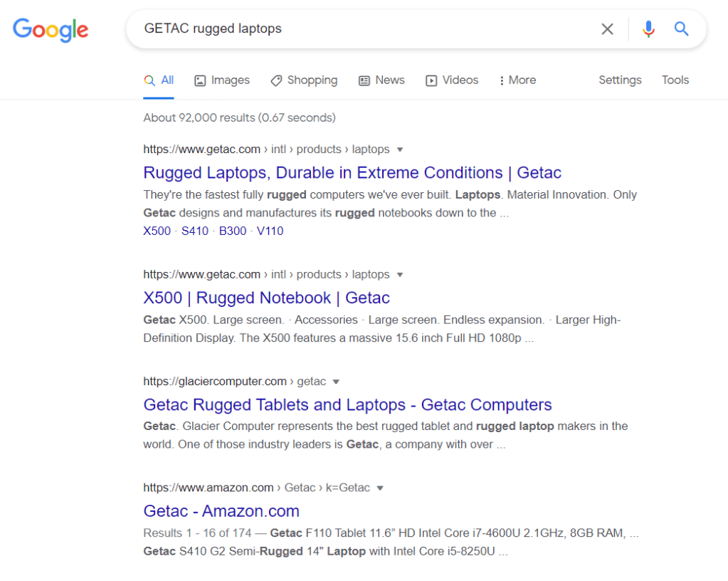The height and width of the screenshot is (581, 728).
Task: Switch to the Images tab
Action: (222, 80)
